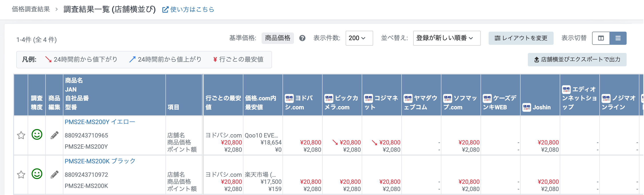Click model number PMS2E-MS200K text

pyautogui.click(x=86, y=186)
